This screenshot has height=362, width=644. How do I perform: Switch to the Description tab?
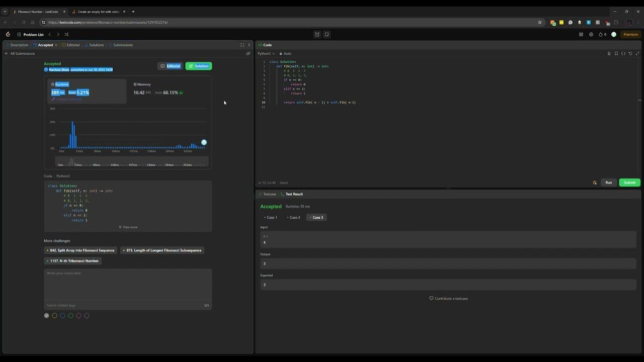click(17, 45)
